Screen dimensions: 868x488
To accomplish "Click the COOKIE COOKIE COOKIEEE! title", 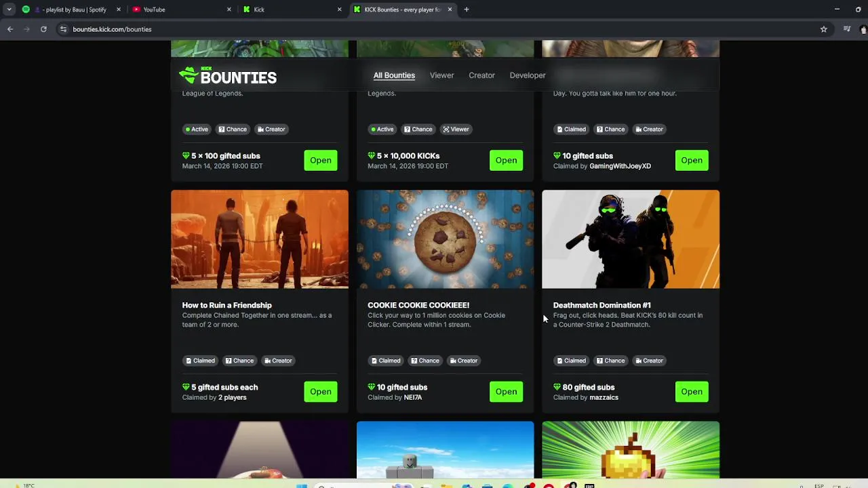I will (x=418, y=305).
